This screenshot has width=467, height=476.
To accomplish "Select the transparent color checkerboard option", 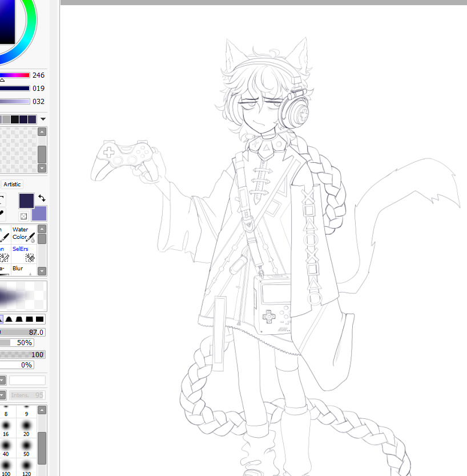I will pyautogui.click(x=22, y=215).
